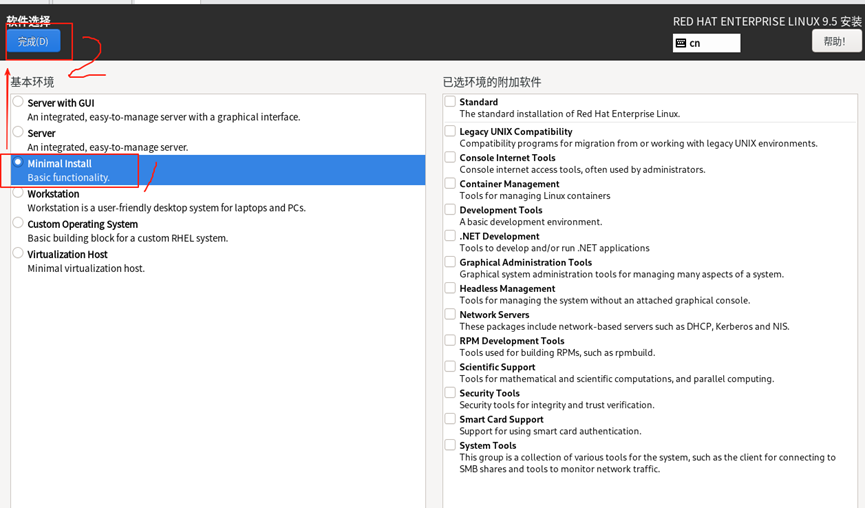Check the Scientific Support box

click(x=450, y=366)
